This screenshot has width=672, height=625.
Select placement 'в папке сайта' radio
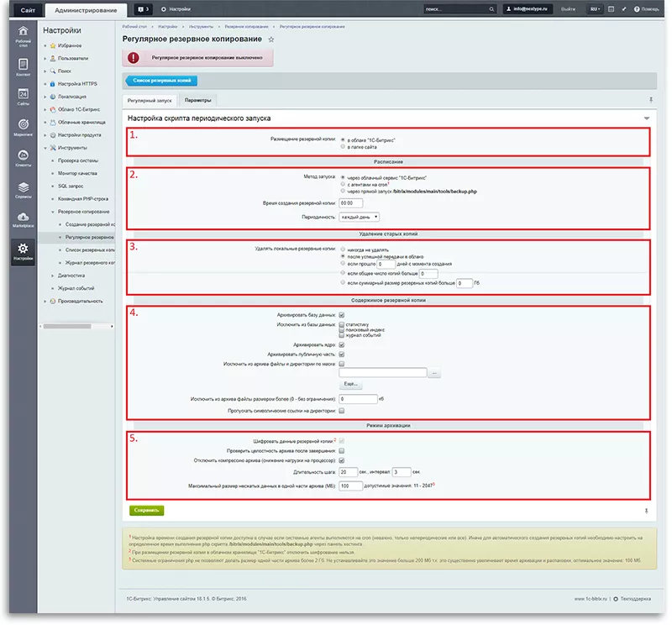[343, 147]
